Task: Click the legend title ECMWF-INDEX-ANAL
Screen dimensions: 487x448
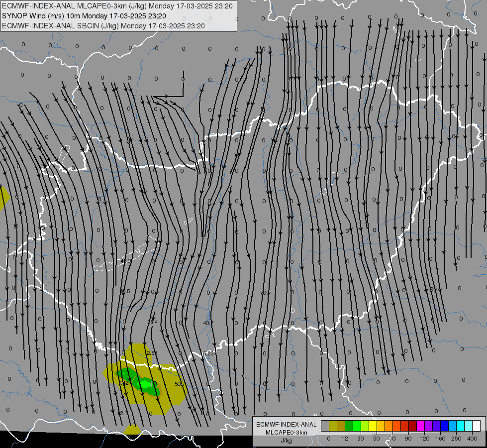Action: [x=286, y=425]
